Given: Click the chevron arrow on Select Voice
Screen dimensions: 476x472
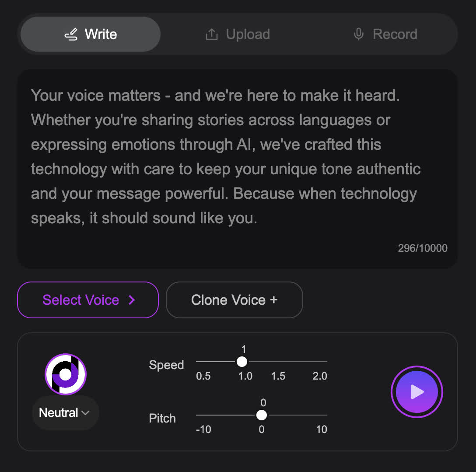Looking at the screenshot, I should tap(132, 300).
